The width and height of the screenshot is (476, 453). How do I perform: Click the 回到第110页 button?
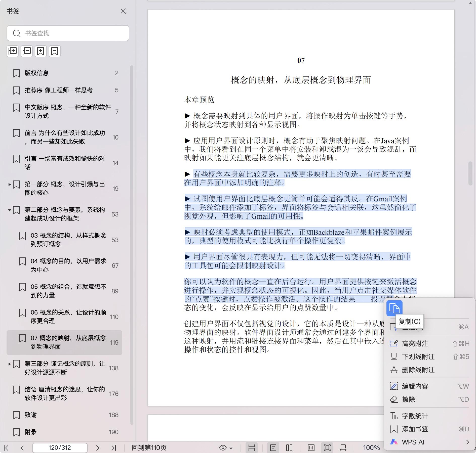pyautogui.click(x=149, y=448)
